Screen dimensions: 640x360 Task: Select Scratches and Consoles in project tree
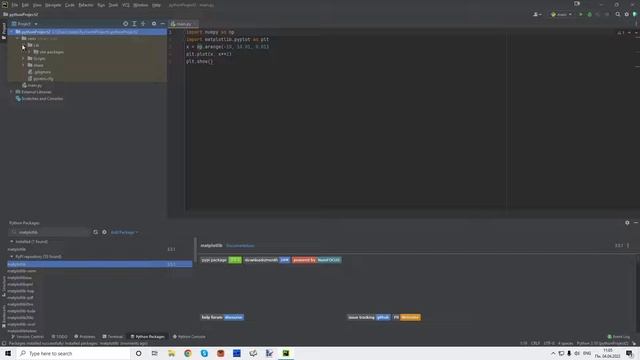(x=39, y=98)
